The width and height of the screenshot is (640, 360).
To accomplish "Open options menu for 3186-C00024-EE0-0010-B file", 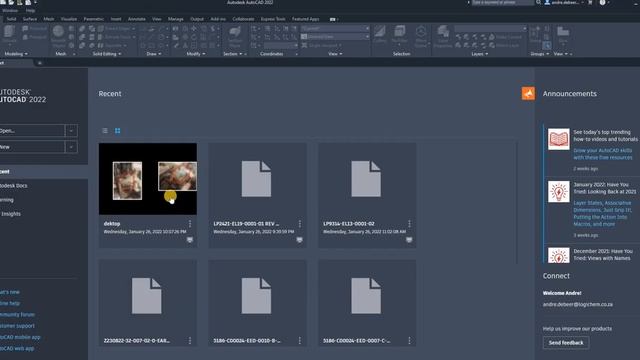I will pyautogui.click(x=300, y=340).
